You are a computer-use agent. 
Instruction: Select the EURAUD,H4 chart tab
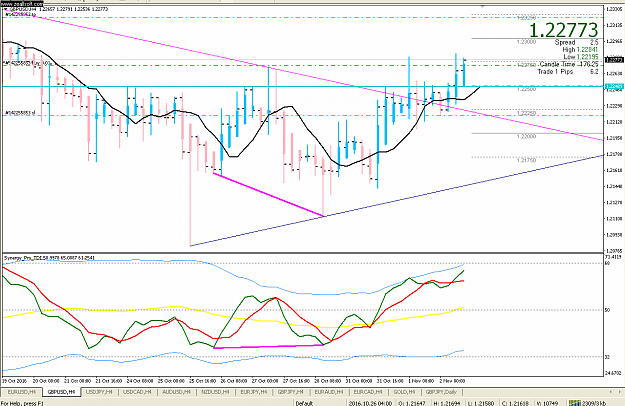click(x=329, y=392)
